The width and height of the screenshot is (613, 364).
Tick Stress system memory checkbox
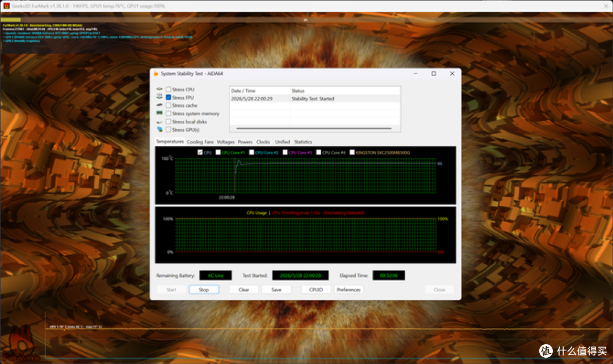point(168,113)
